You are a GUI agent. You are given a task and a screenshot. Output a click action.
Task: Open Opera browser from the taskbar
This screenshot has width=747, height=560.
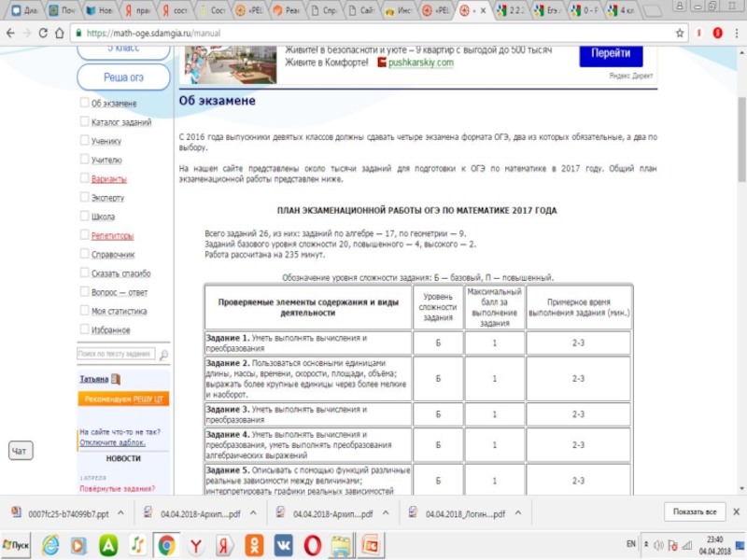click(313, 544)
